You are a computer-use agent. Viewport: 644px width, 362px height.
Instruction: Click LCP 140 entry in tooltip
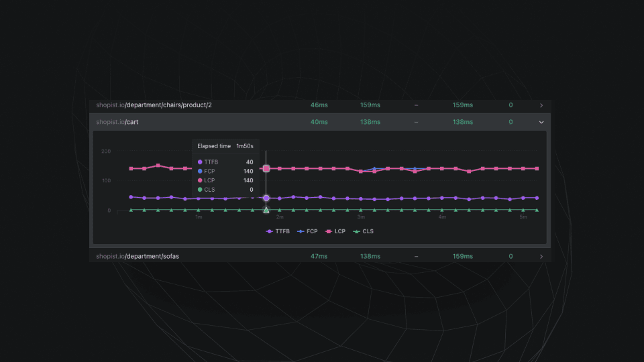(225, 180)
